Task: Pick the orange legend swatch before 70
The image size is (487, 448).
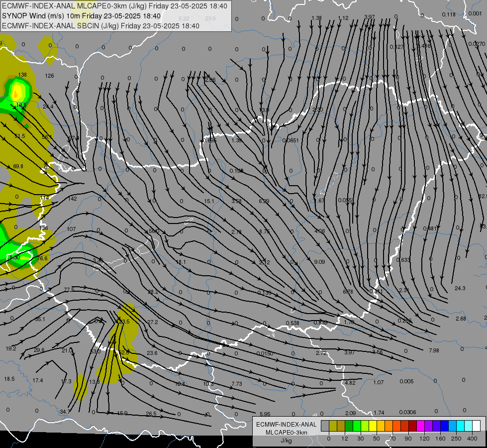Action: (x=389, y=426)
